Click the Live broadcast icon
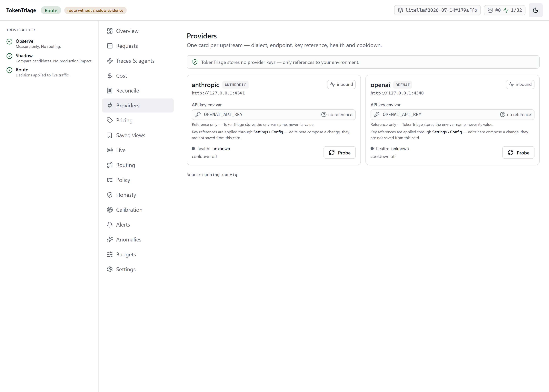This screenshot has width=549, height=392. (x=110, y=150)
